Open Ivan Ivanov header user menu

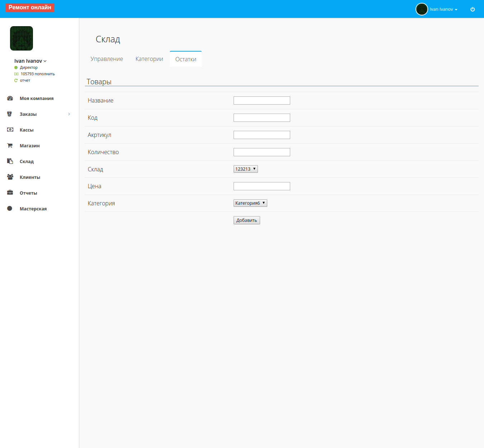click(444, 9)
